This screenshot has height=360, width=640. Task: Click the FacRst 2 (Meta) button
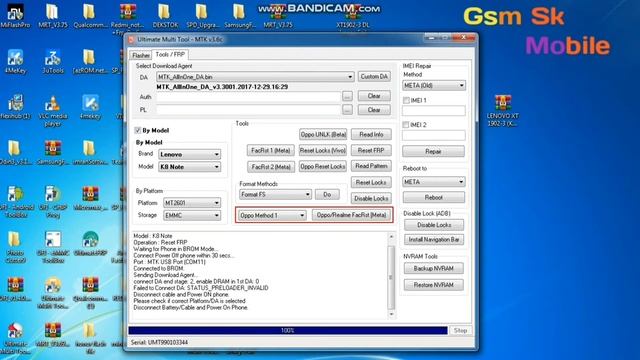click(x=271, y=167)
